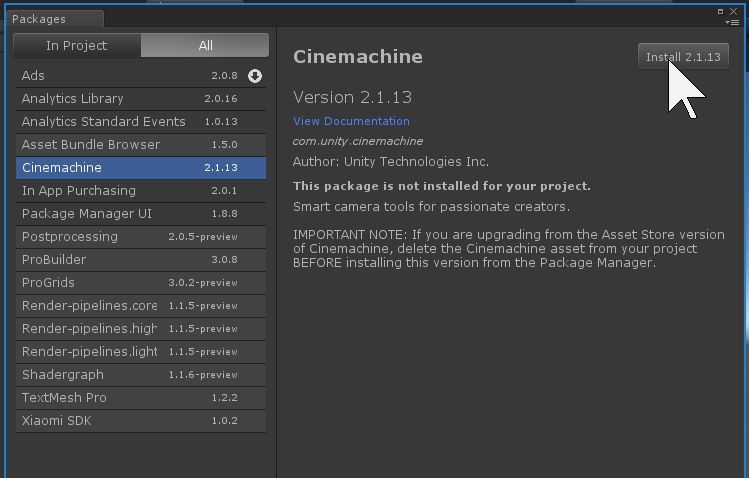Select the Cinemachine package row
Viewport: 749px width, 478px height.
[x=141, y=168]
